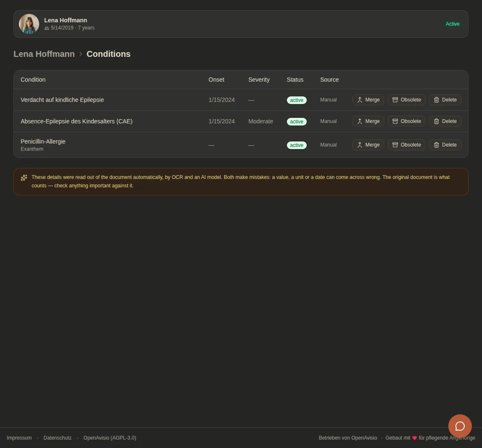Merge the Verdacht auf kindliche Epilepsie condition

(x=368, y=100)
